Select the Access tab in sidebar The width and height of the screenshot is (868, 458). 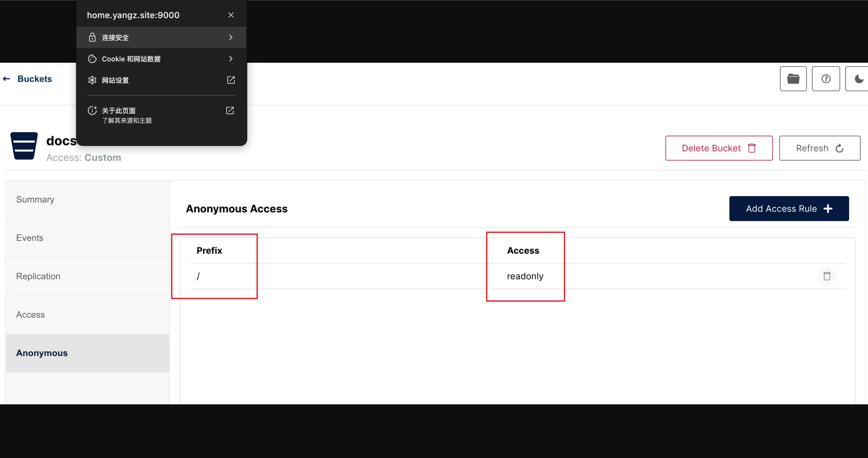coord(30,315)
